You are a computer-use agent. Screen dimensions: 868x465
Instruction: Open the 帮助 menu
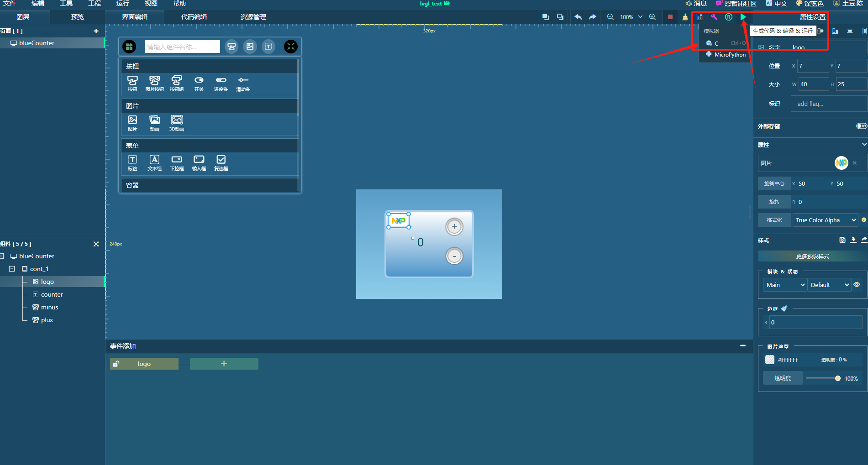[179, 4]
